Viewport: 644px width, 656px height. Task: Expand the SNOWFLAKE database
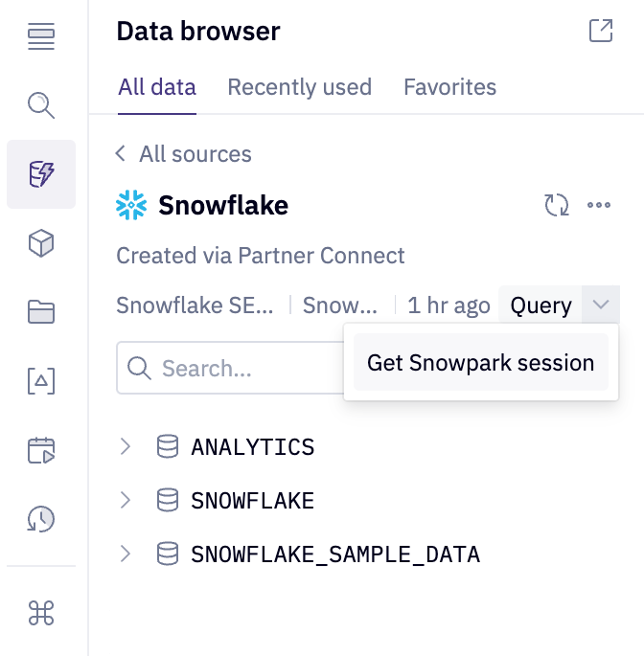point(126,500)
